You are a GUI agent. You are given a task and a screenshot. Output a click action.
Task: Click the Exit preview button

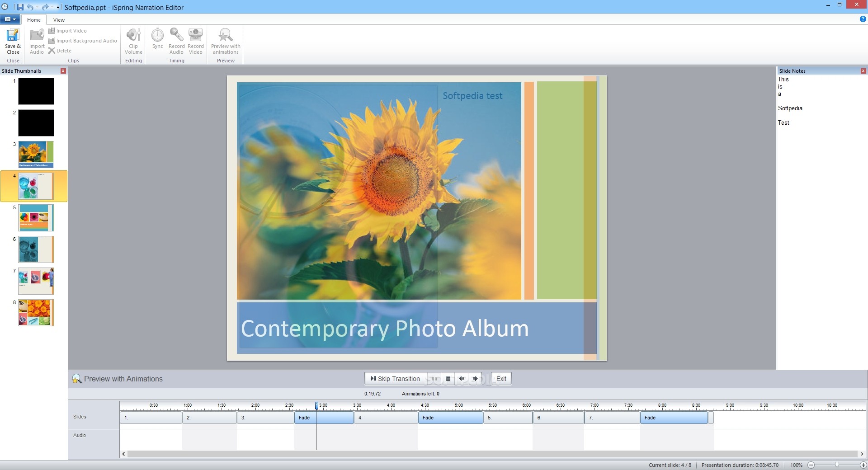click(501, 379)
